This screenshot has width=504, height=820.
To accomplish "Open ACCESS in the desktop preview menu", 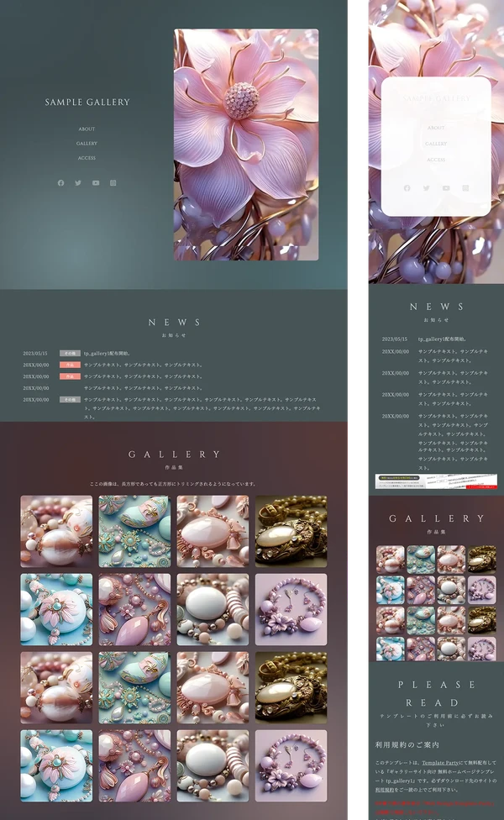I will (x=87, y=158).
